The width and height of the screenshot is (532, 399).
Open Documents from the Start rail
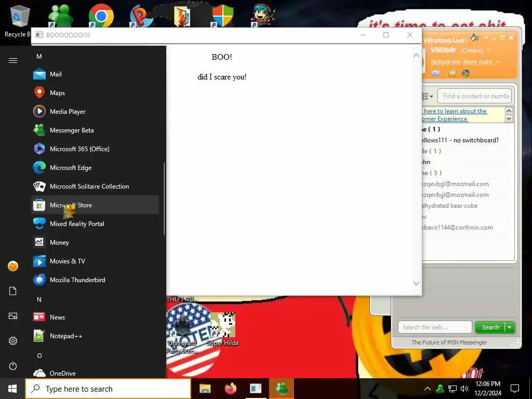tap(13, 291)
